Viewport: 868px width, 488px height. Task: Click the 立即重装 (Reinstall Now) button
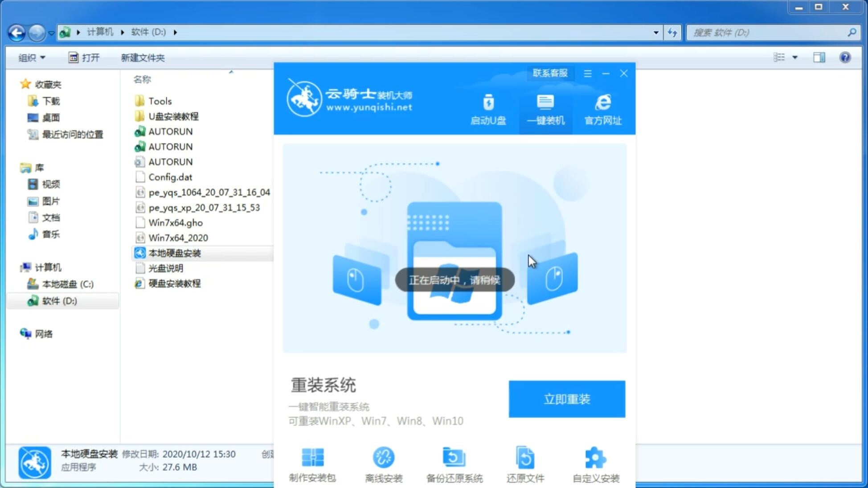(567, 398)
